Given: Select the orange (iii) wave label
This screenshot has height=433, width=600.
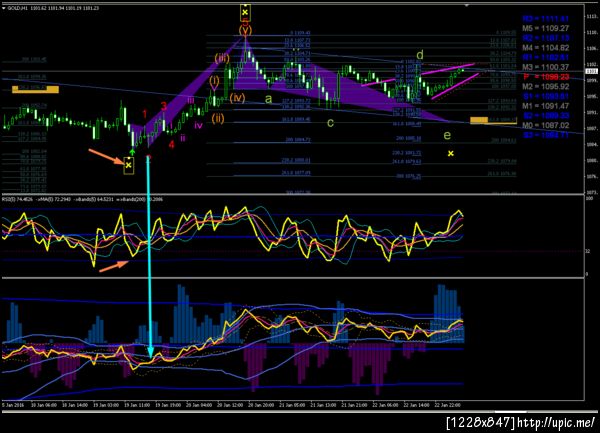Looking at the screenshot, I should pos(222,59).
